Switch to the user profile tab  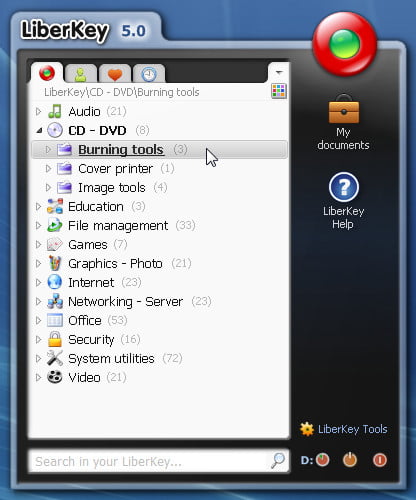tap(81, 74)
